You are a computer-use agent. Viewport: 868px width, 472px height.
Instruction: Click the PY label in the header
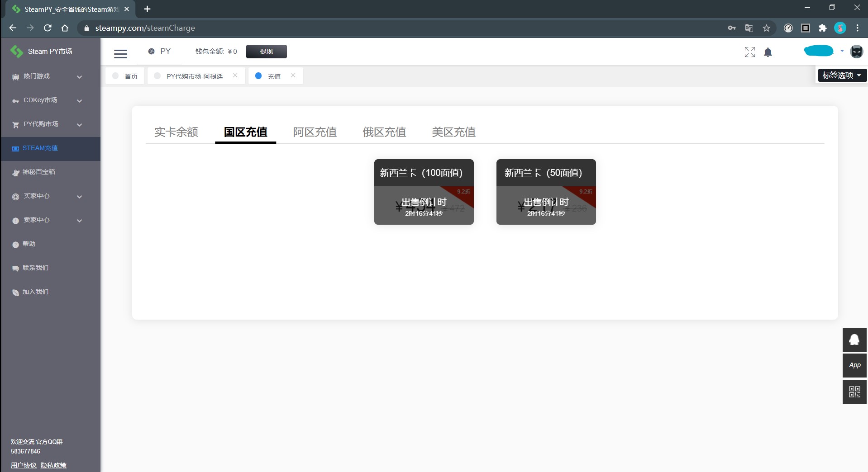point(165,51)
